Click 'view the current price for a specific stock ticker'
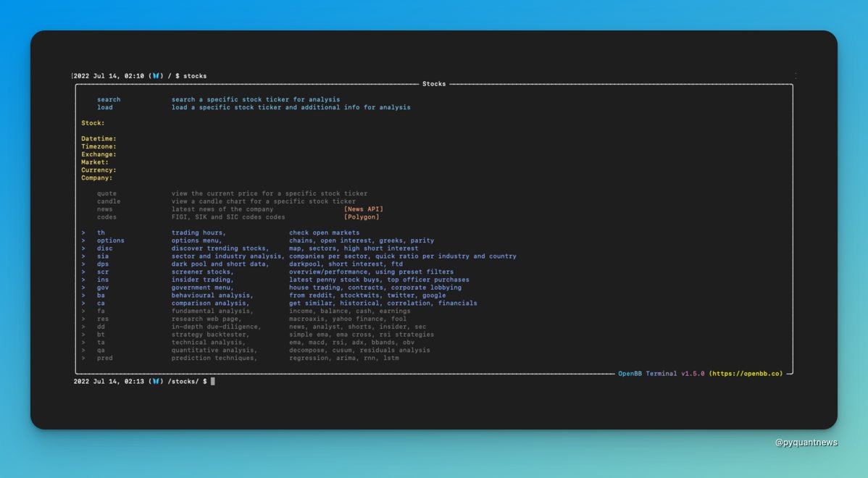The width and height of the screenshot is (868, 478). pos(270,193)
